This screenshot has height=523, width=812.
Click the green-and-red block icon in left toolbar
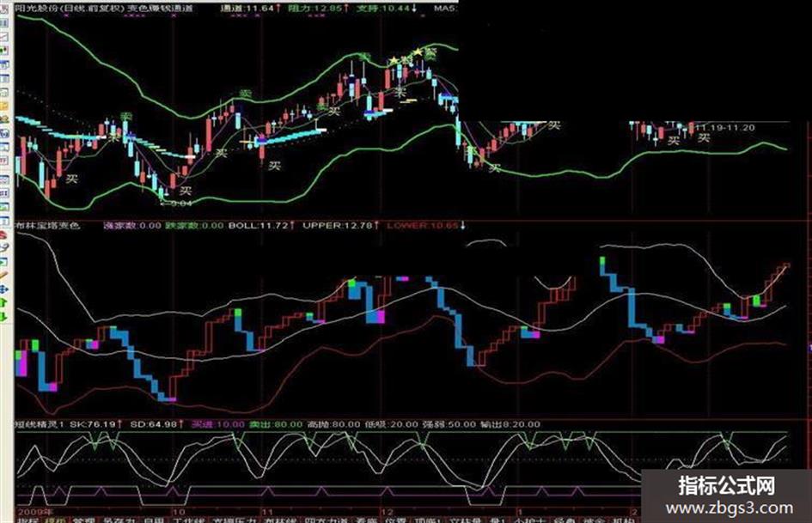pos(4,50)
